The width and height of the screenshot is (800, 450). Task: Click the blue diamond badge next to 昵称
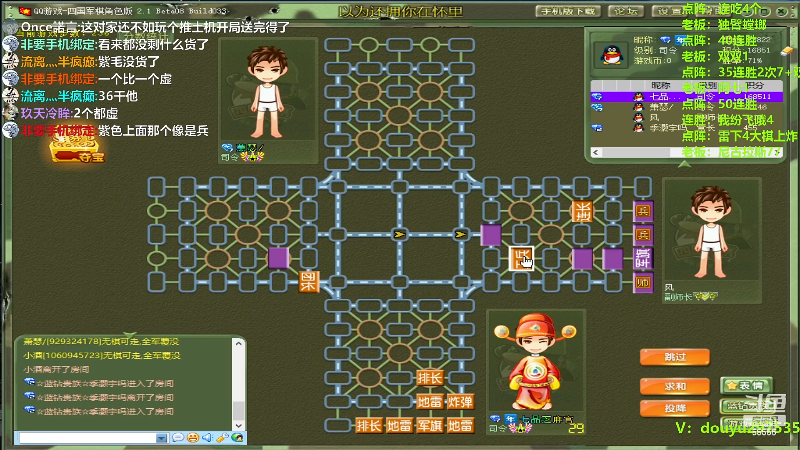[665, 39]
